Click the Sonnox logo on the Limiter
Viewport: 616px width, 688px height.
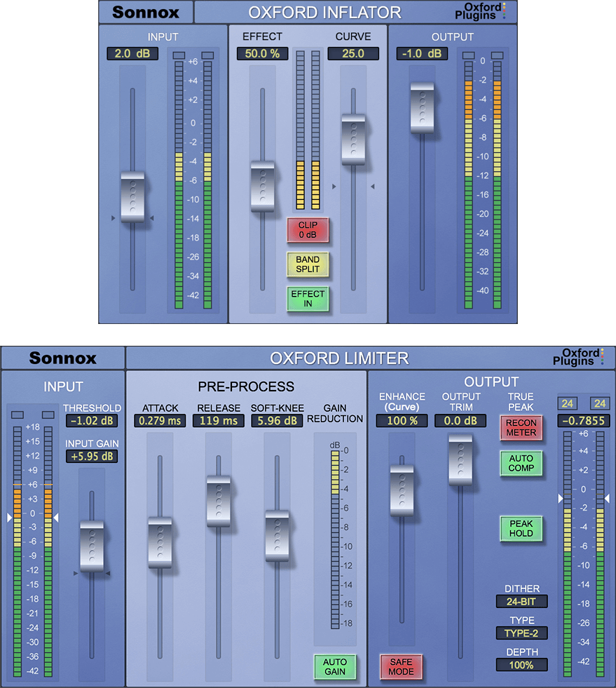pyautogui.click(x=63, y=358)
